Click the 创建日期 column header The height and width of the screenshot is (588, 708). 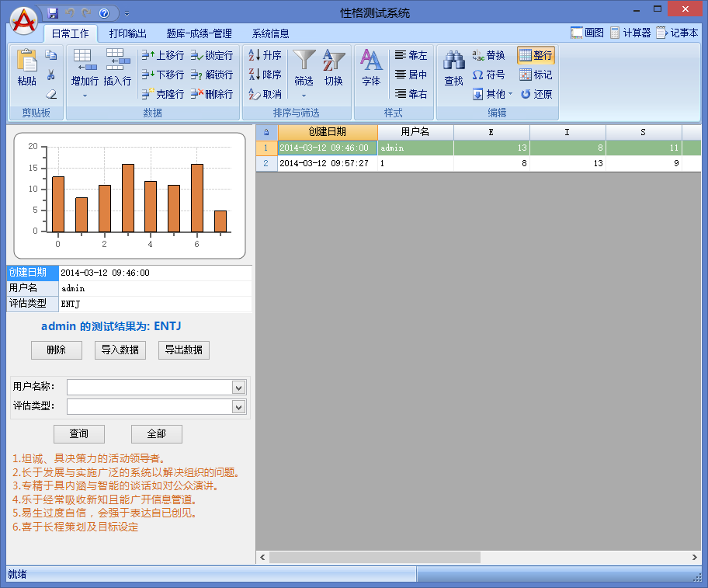click(x=328, y=132)
